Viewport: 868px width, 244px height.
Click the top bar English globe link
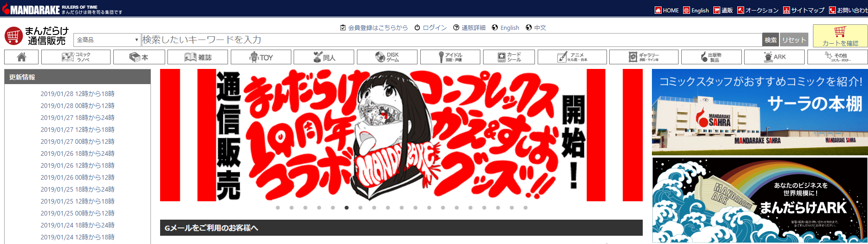coord(696,10)
